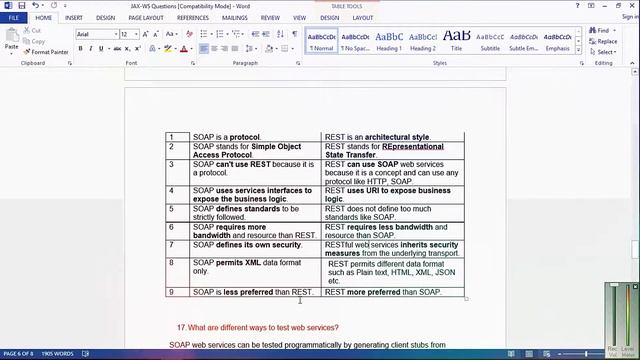Apply the text highlight color
The height and width of the screenshot is (360, 640).
point(168,49)
